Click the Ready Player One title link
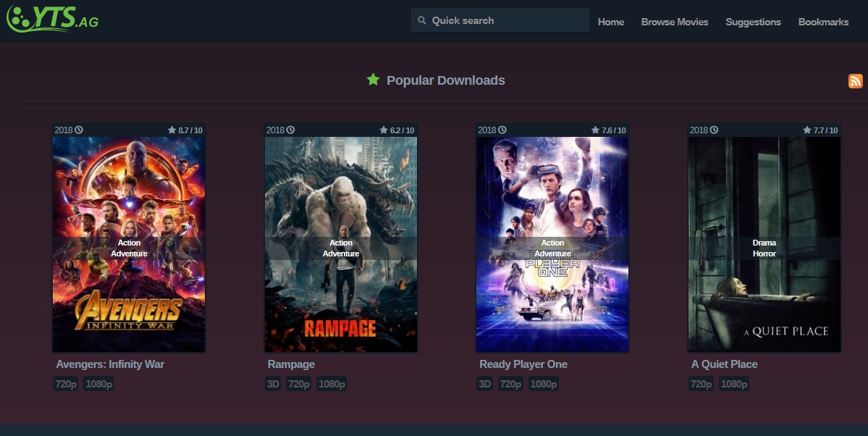Screen dimensions: 868x436 523,364
